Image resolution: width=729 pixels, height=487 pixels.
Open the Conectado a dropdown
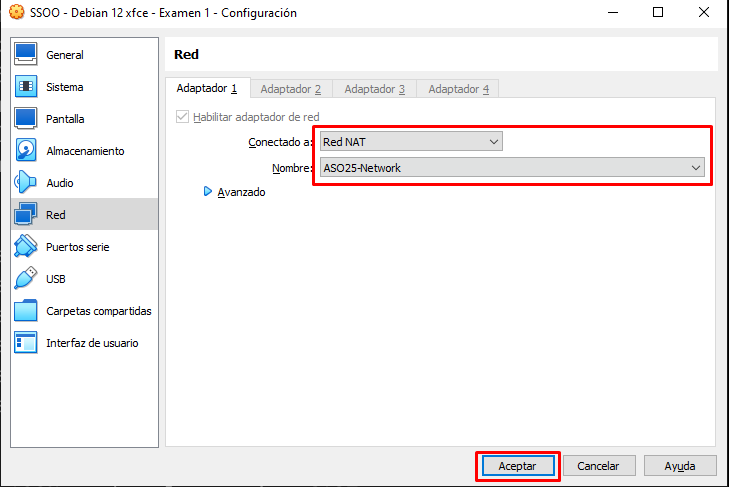[411, 142]
